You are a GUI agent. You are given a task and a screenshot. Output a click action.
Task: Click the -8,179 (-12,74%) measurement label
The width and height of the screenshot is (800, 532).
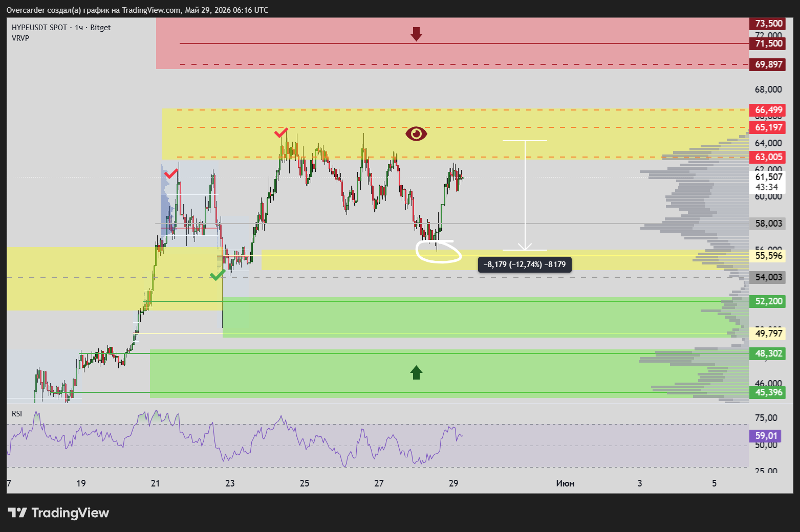click(x=525, y=264)
